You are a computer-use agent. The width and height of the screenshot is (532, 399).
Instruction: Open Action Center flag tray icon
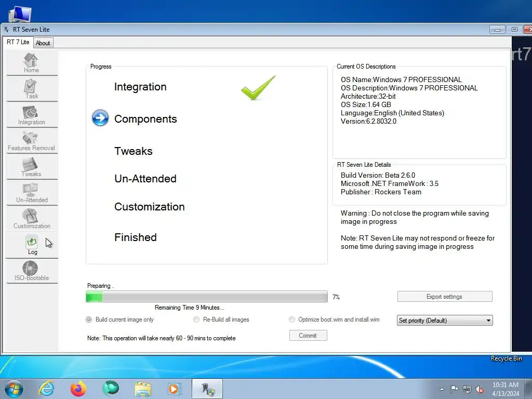coord(454,389)
